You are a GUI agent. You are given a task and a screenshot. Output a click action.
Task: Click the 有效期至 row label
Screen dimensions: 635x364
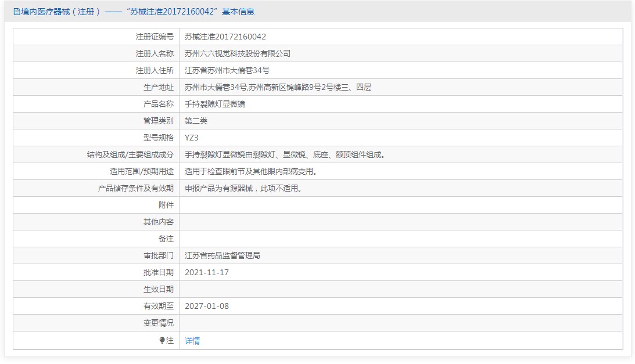coord(159,306)
